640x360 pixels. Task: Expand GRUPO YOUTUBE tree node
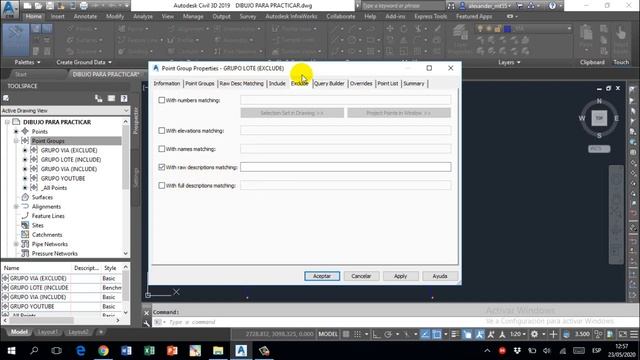point(25,178)
